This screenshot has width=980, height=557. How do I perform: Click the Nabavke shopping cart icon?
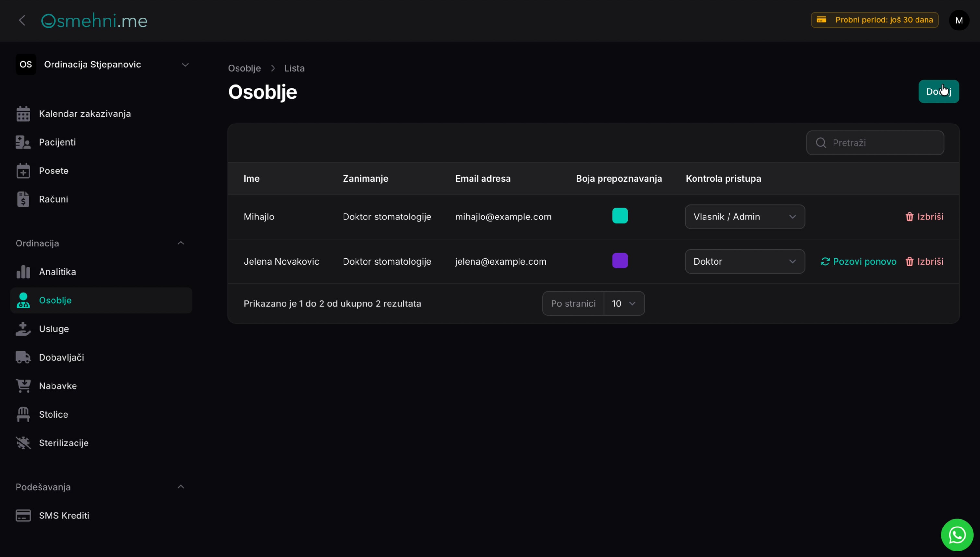[23, 385]
